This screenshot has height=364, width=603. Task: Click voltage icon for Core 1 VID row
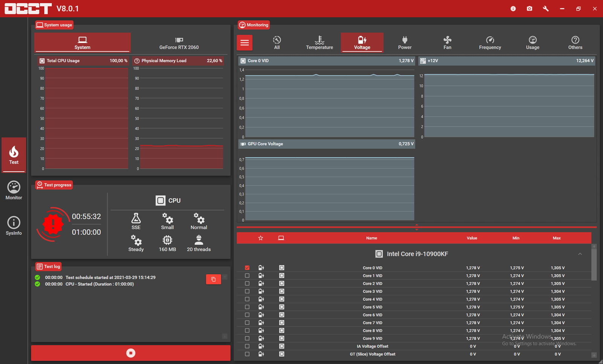[x=261, y=276]
